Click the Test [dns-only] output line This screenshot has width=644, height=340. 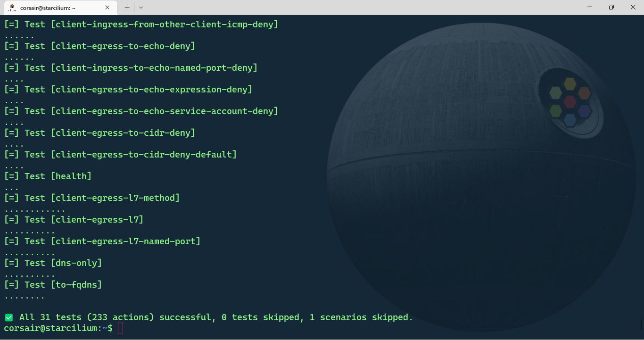53,263
